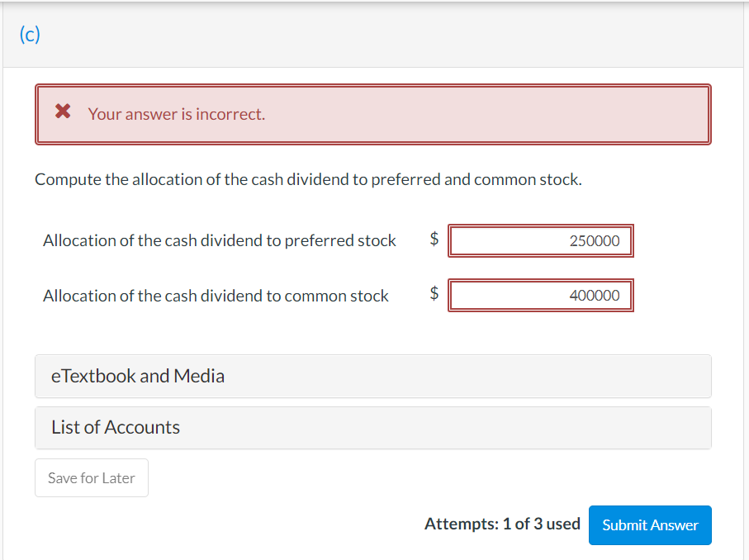749x560 pixels.
Task: Click the dollar sign beside preferred stock field
Action: 434,240
